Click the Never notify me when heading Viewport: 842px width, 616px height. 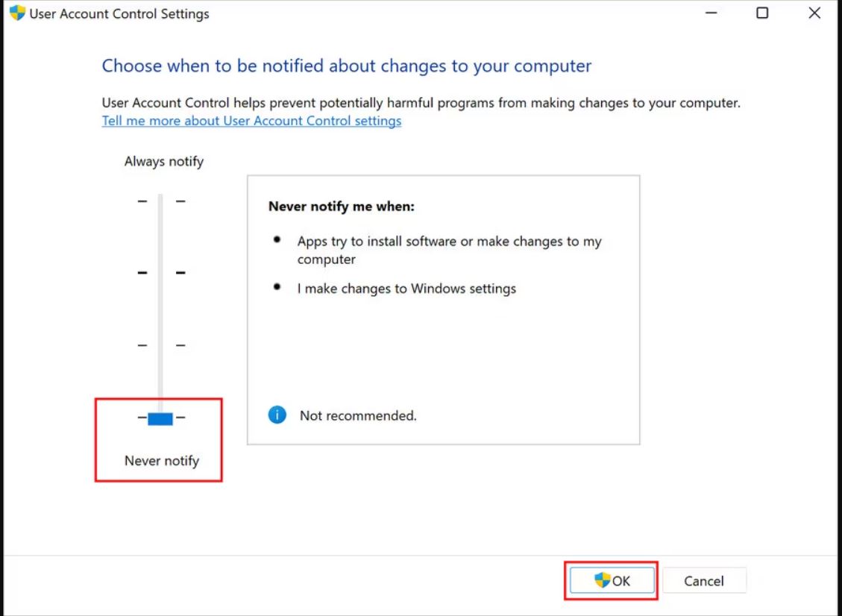(x=342, y=207)
